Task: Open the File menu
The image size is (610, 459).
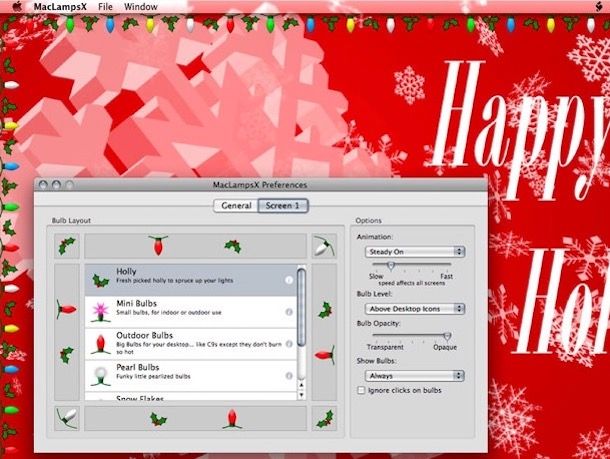Action: point(105,7)
